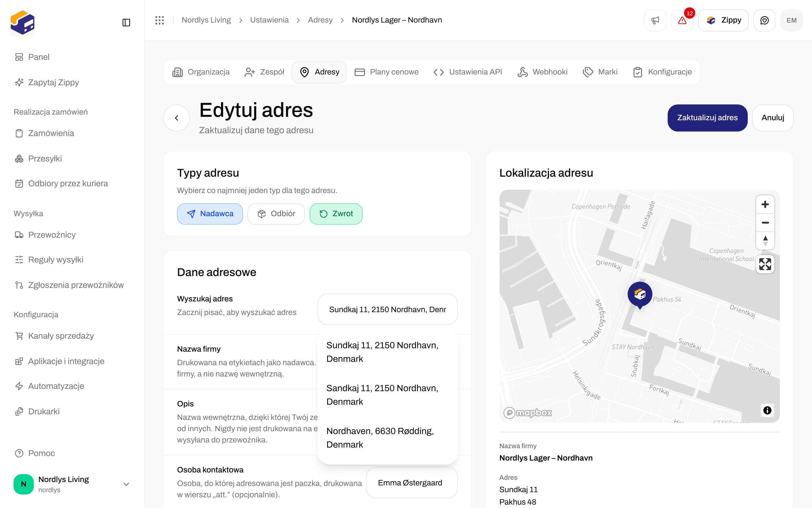The width and height of the screenshot is (812, 508).
Task: Click the Zaktualizuj adres button
Action: coord(707,118)
